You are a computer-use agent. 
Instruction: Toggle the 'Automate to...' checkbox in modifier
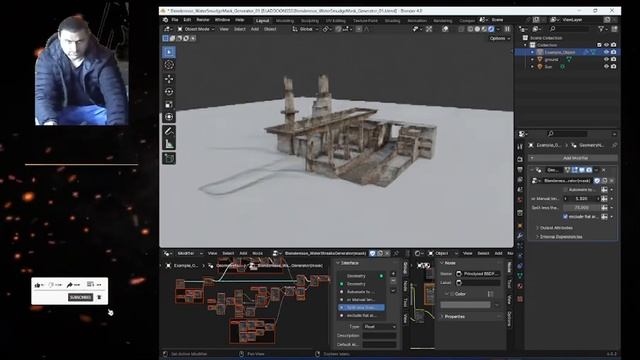[565, 190]
